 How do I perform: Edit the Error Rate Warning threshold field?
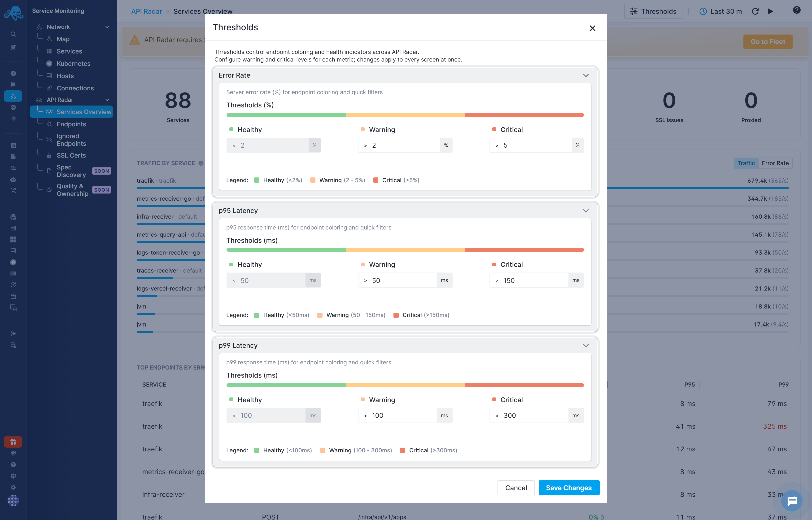point(405,145)
